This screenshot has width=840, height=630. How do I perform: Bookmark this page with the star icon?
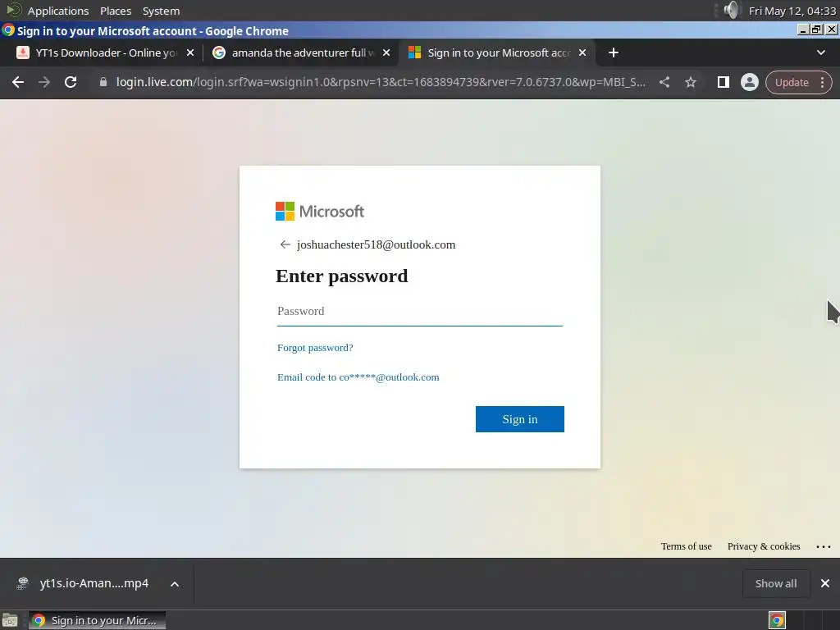pos(691,82)
